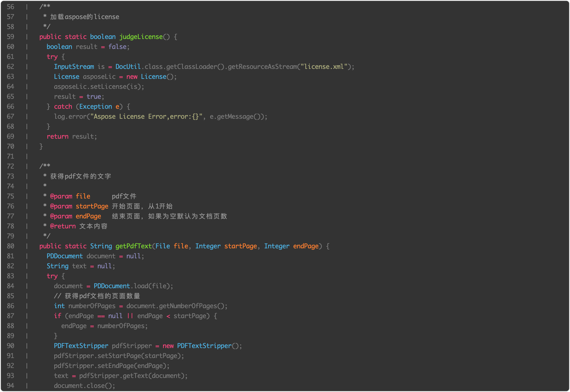The image size is (570, 392).
Task: Click the startPage name on the @param line
Action: pos(92,206)
